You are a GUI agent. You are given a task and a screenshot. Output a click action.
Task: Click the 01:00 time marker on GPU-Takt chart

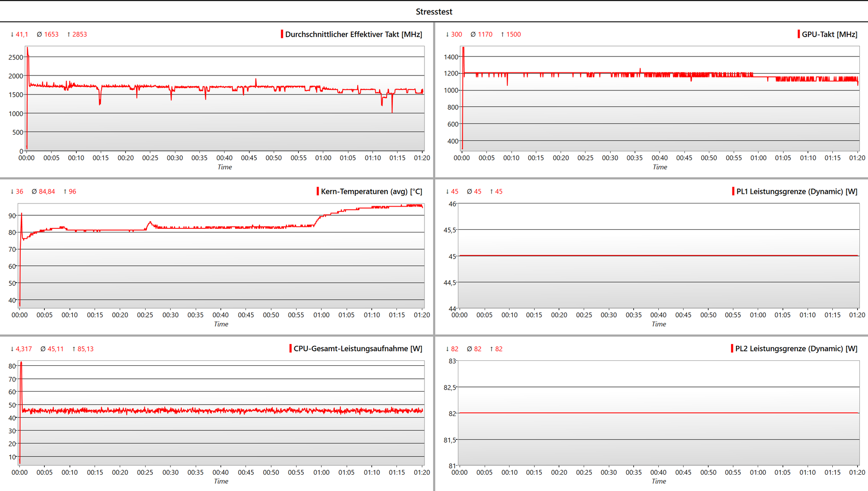pos(758,158)
